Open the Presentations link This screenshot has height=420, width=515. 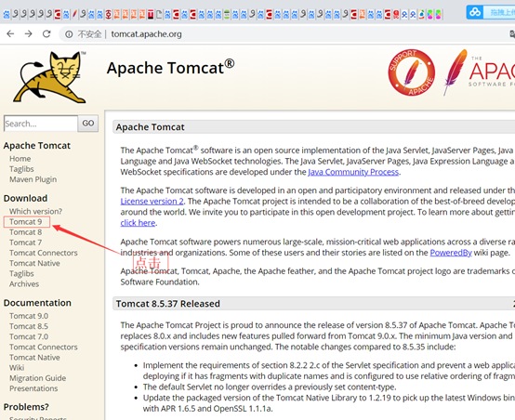tap(33, 388)
